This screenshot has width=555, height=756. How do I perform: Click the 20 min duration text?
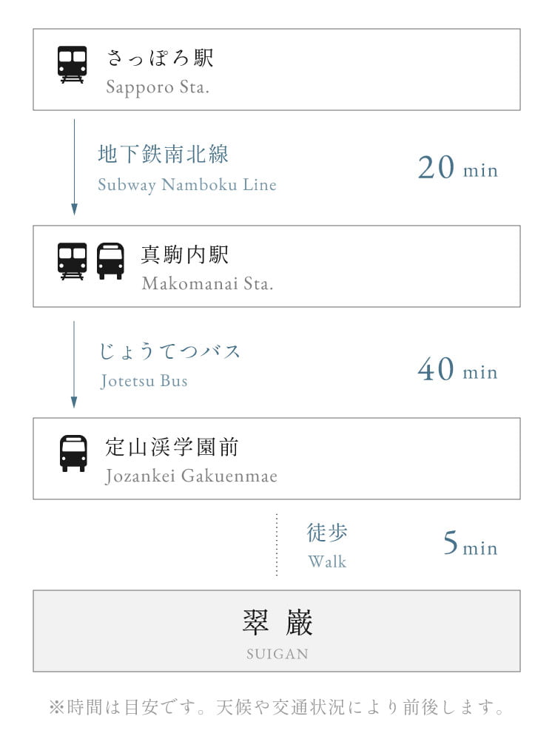tap(457, 168)
